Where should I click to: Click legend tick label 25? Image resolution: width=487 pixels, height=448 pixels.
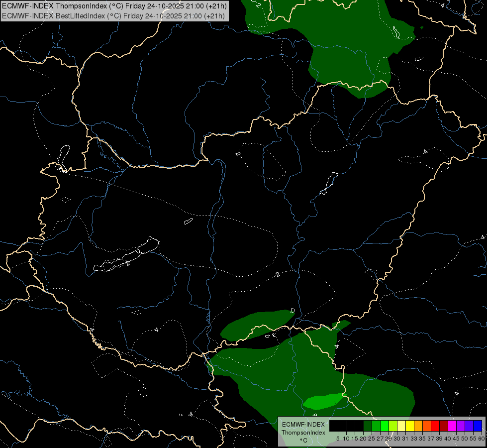point(372,439)
